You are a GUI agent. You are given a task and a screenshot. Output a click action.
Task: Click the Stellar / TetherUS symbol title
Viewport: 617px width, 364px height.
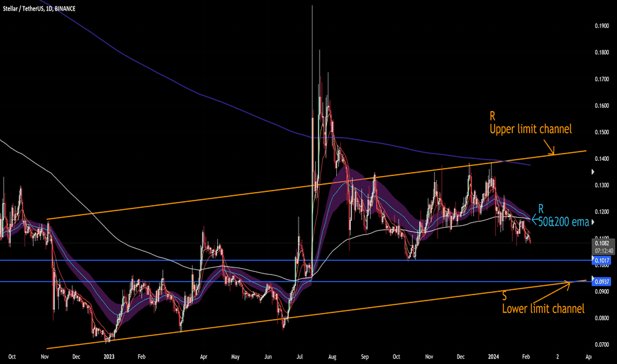39,9
